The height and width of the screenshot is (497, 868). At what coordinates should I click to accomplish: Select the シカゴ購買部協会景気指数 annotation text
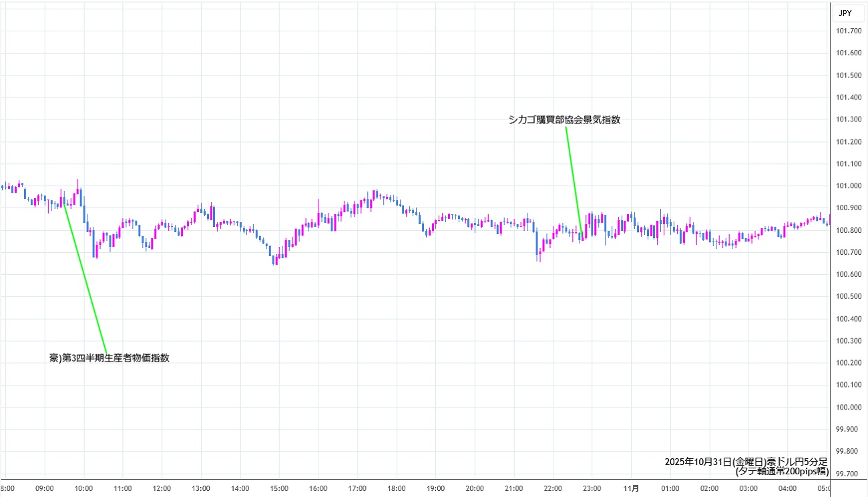[565, 120]
